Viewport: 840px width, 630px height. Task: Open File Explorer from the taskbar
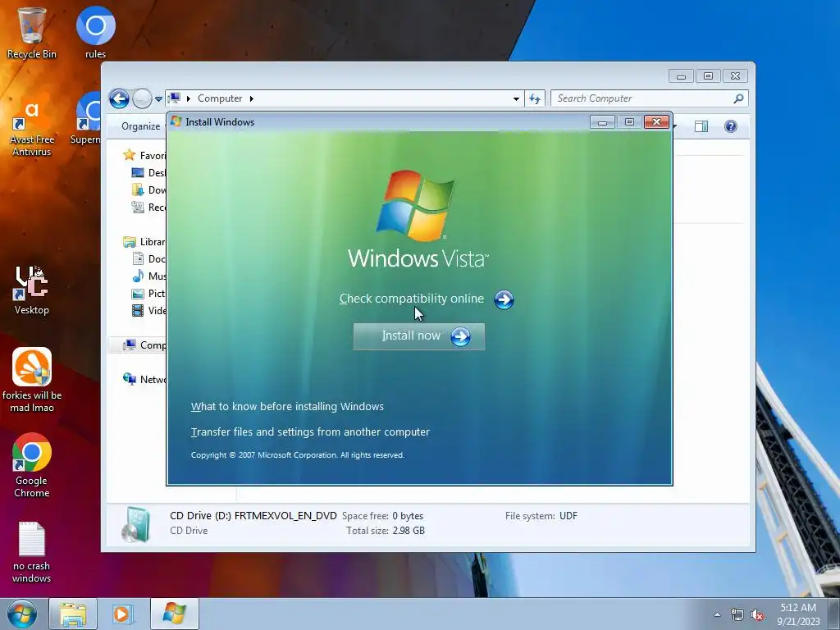(x=73, y=614)
